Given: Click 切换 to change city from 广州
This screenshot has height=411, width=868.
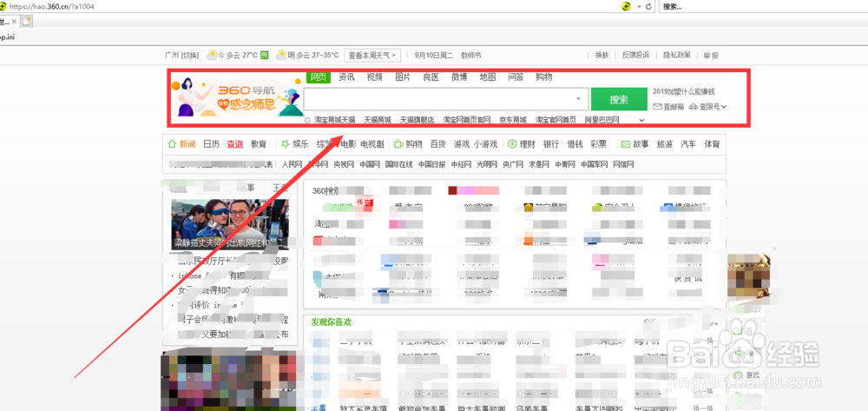Looking at the screenshot, I should pos(191,56).
